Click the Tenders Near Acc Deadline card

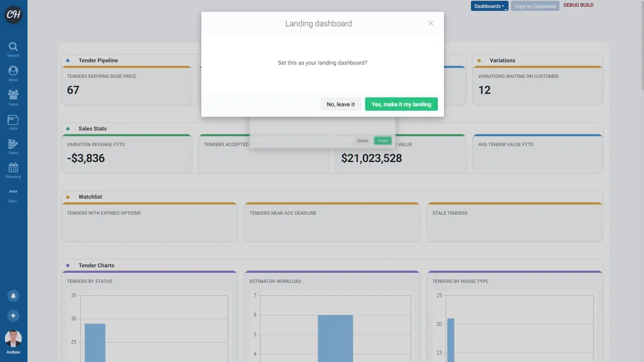(x=332, y=222)
